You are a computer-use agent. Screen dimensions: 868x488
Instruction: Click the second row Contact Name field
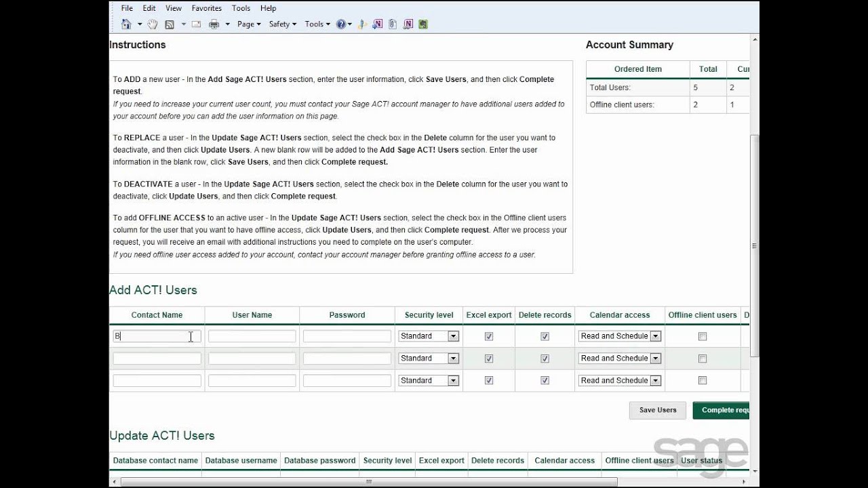point(157,359)
